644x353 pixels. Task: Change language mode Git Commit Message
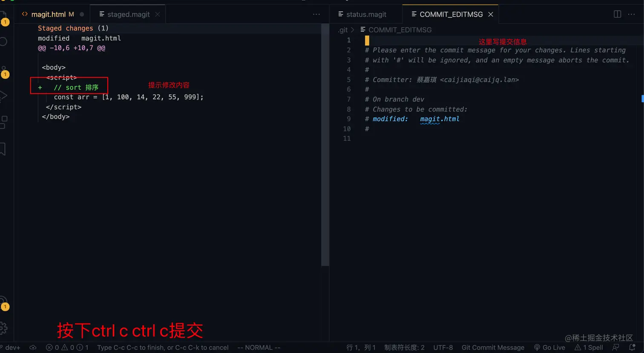pos(493,347)
